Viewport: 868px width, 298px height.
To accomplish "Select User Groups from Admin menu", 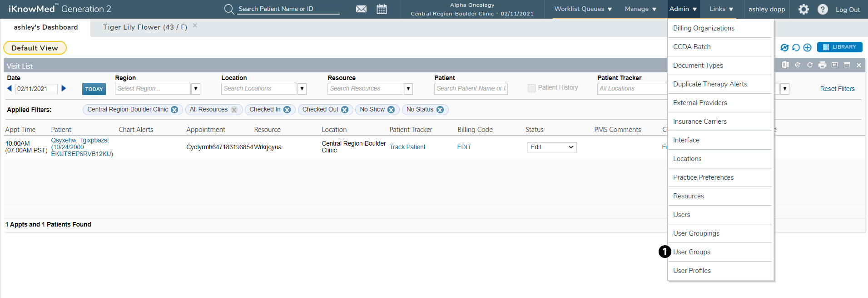I will (x=692, y=252).
